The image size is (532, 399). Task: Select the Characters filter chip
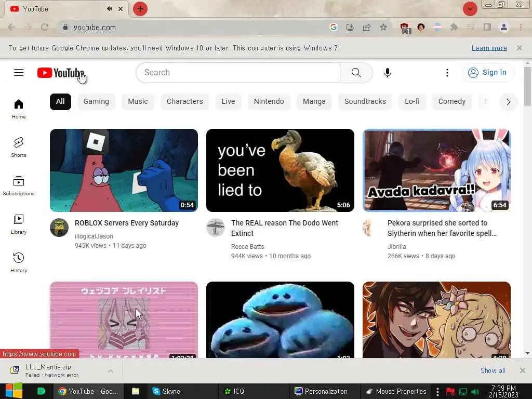184,101
